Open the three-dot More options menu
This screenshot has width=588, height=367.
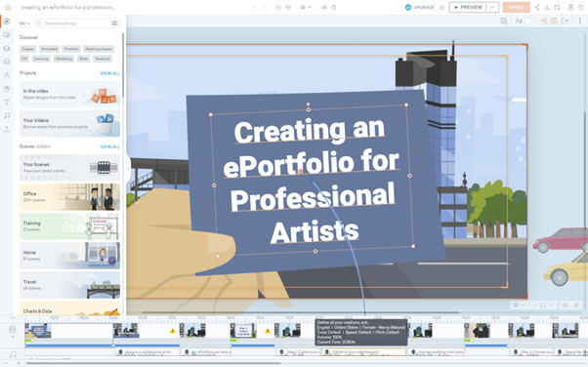(x=580, y=21)
